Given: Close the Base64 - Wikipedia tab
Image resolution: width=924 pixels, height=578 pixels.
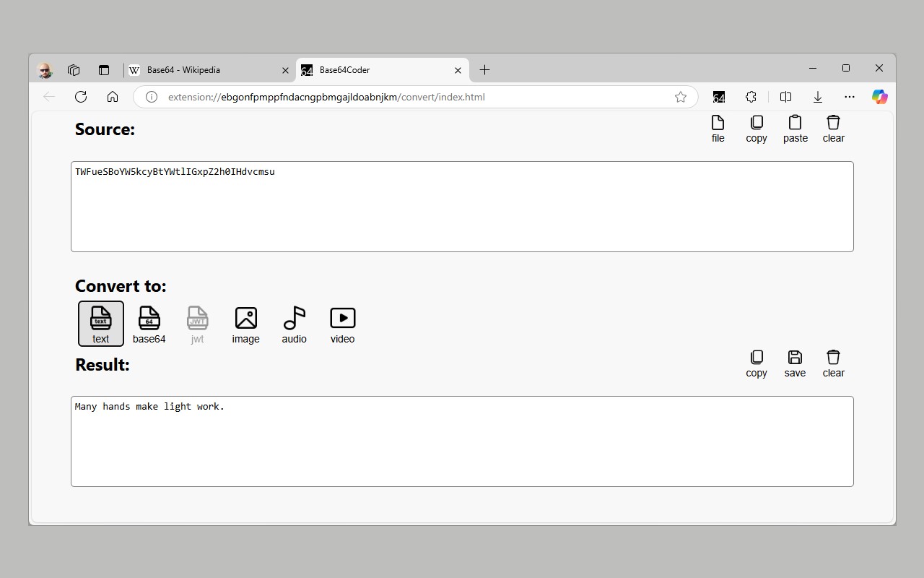Looking at the screenshot, I should pos(285,70).
